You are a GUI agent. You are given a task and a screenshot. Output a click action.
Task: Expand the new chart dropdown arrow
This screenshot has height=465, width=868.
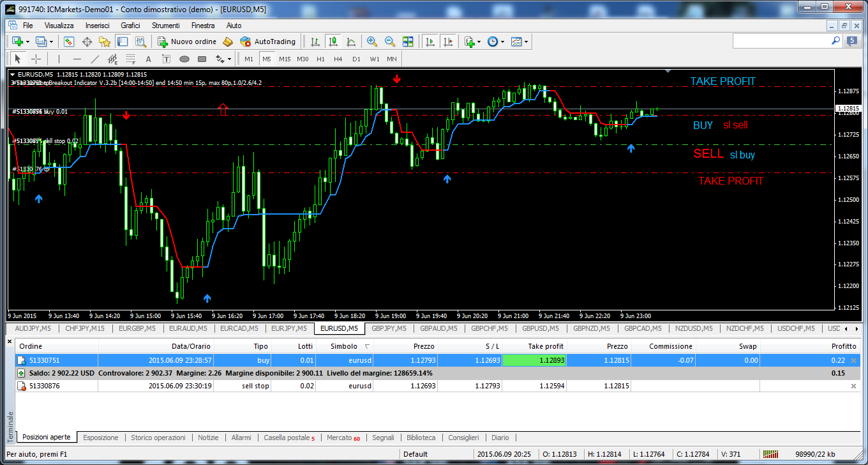(x=27, y=42)
